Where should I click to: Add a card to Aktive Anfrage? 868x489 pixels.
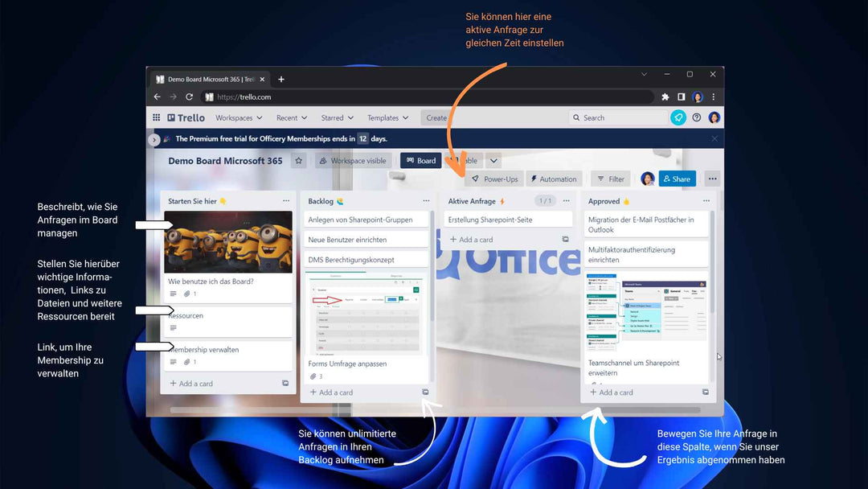pyautogui.click(x=471, y=239)
